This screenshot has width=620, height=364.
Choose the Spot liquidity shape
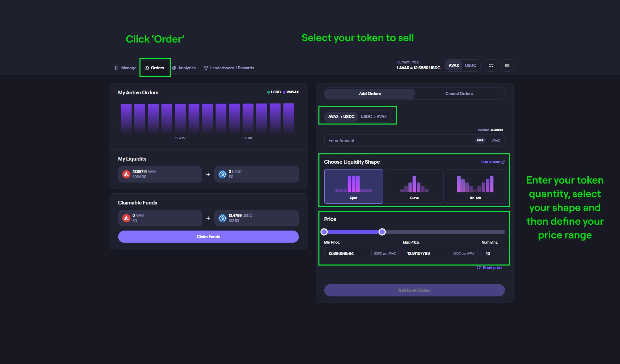pos(353,186)
